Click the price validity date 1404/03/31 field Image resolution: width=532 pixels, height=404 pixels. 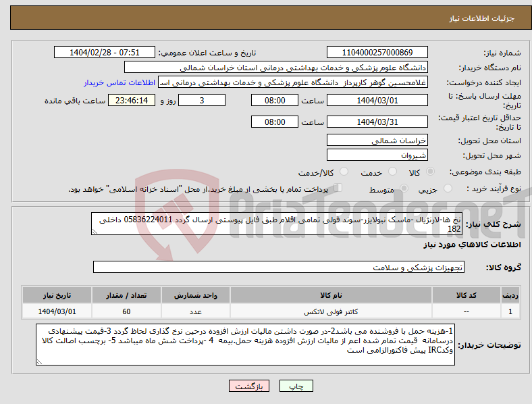377,122
